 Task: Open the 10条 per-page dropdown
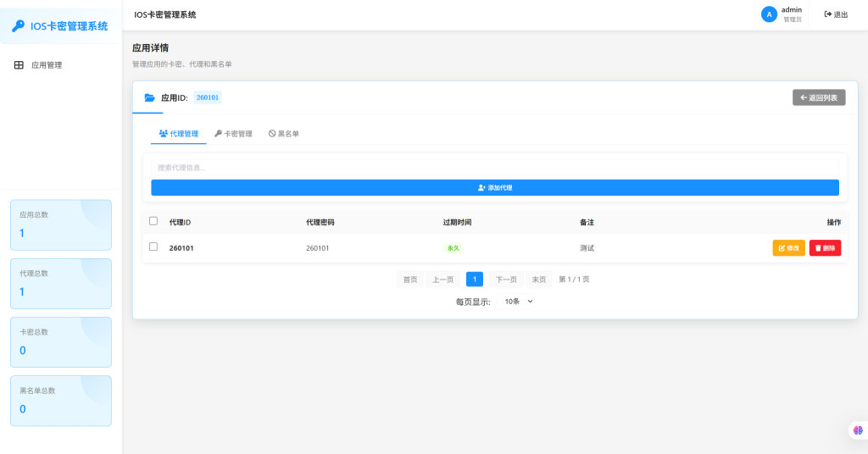pos(518,302)
